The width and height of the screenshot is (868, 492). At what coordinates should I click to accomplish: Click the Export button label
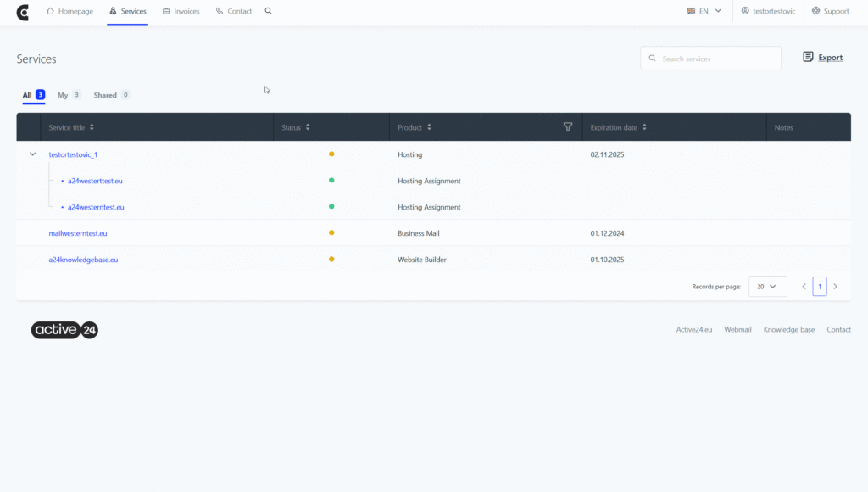831,58
